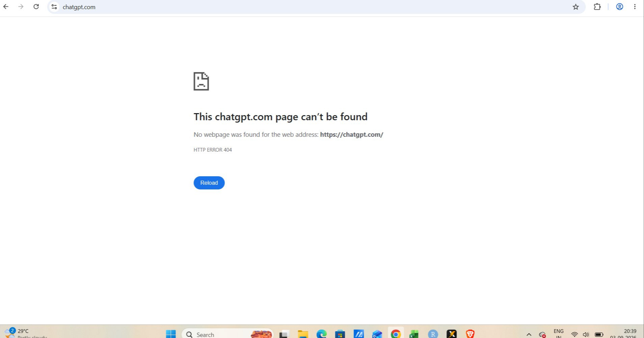This screenshot has width=644, height=338.
Task: Open the Extensions puzzle icon
Action: coord(597,7)
